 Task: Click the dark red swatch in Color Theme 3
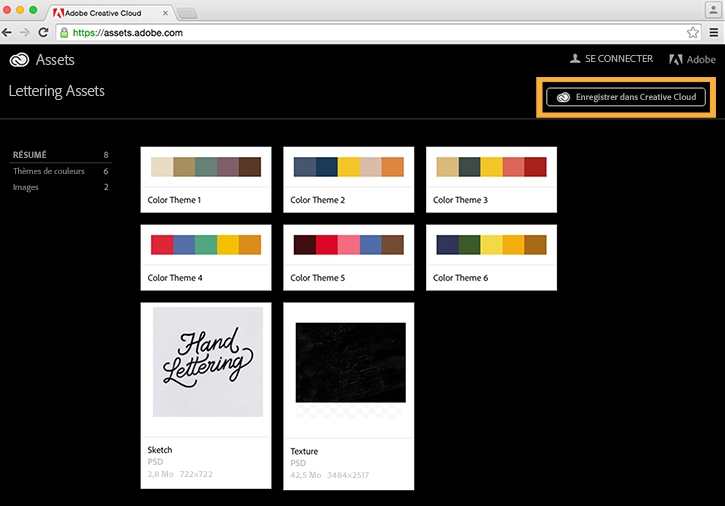click(x=535, y=167)
